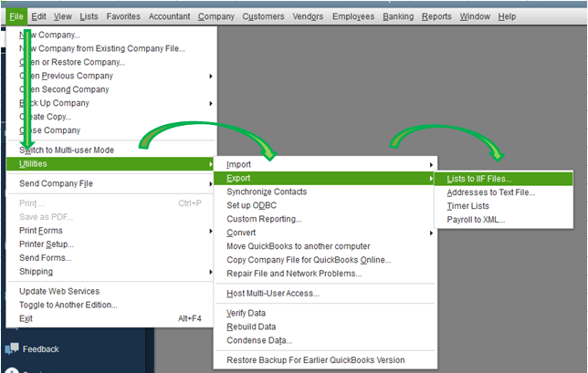Open the Help menu
Image resolution: width=588 pixels, height=373 pixels.
click(507, 16)
